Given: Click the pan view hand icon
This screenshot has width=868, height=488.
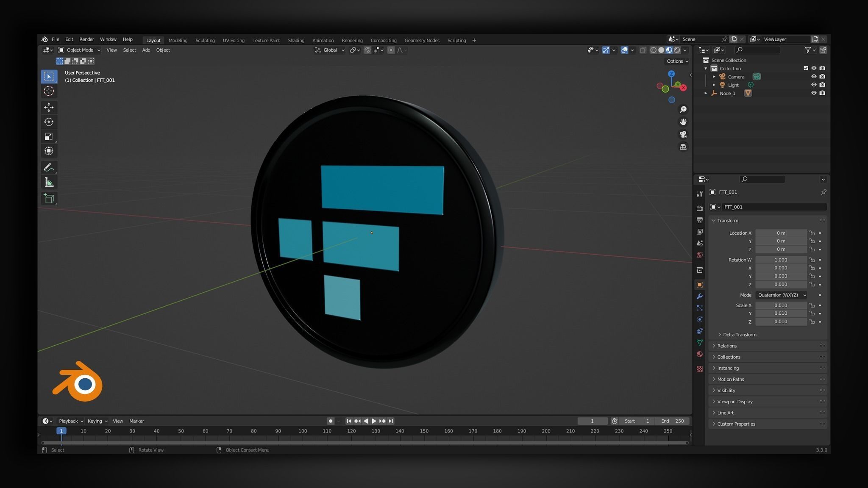Looking at the screenshot, I should click(683, 122).
